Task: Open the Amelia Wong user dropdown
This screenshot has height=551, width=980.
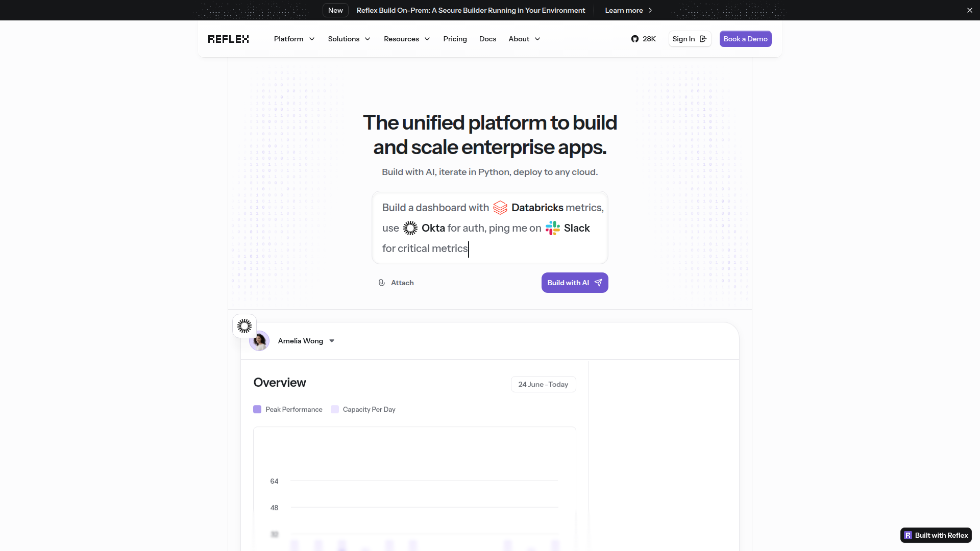Action: click(x=332, y=341)
